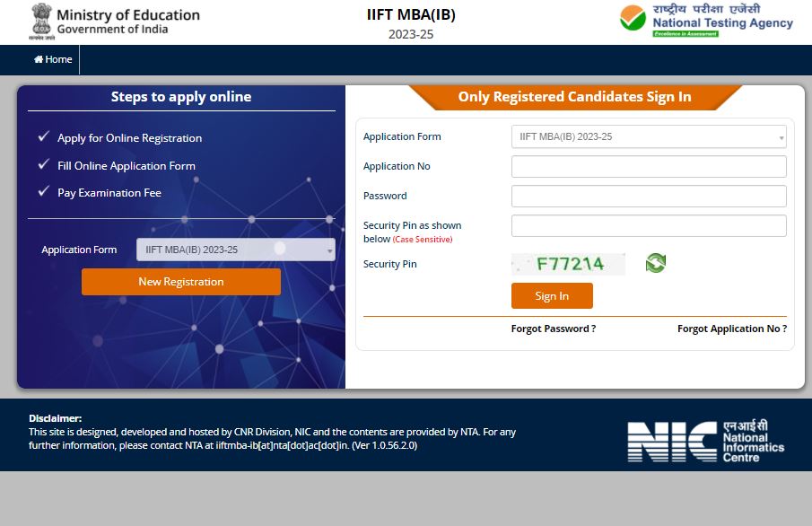Expand the IIFT MBA(IB) 2023-25 selector arrow

[x=781, y=136]
